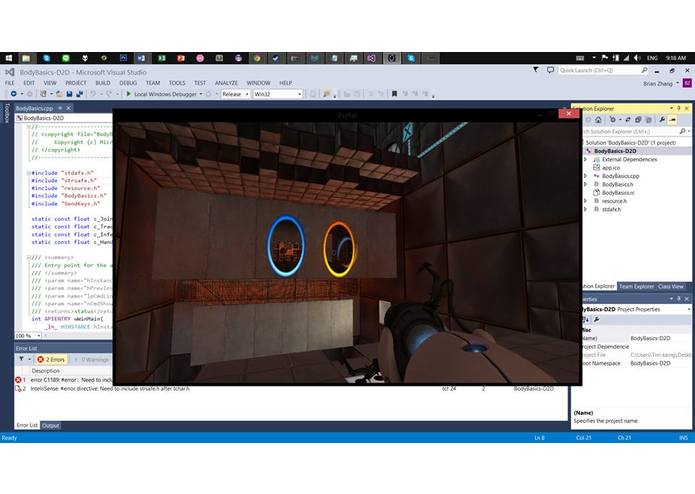Open the DEBUG menu
Image resolution: width=695 pixels, height=494 pixels.
coord(128,83)
